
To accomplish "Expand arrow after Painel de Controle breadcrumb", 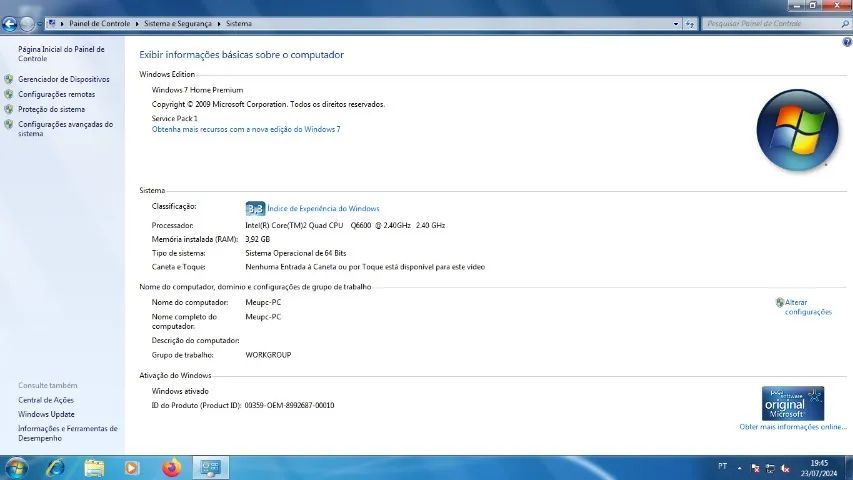I will click(x=137, y=24).
